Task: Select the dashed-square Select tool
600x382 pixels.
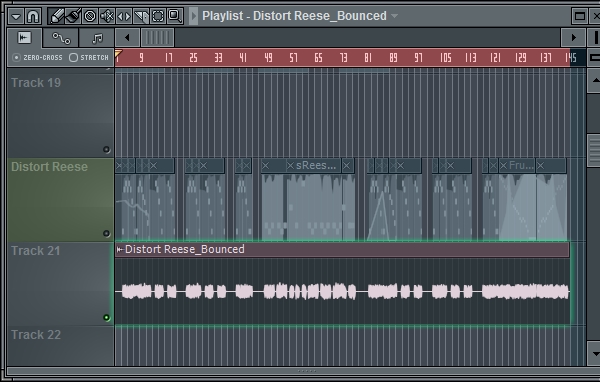Action: coord(158,16)
